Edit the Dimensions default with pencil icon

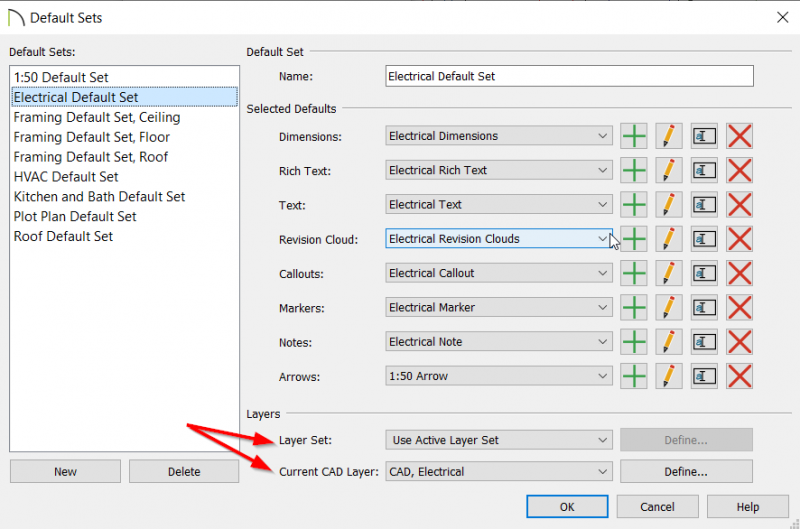click(669, 136)
